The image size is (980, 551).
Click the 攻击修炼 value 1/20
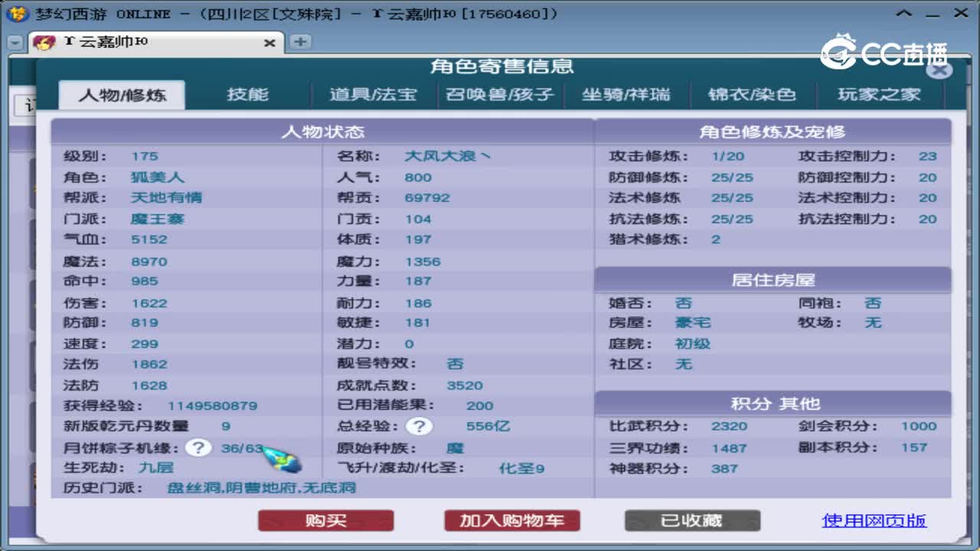pyautogui.click(x=727, y=156)
